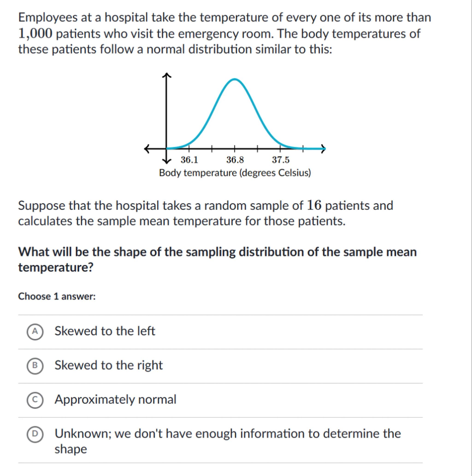Click the 37.5 axis label
The image size is (472, 476).
[281, 160]
